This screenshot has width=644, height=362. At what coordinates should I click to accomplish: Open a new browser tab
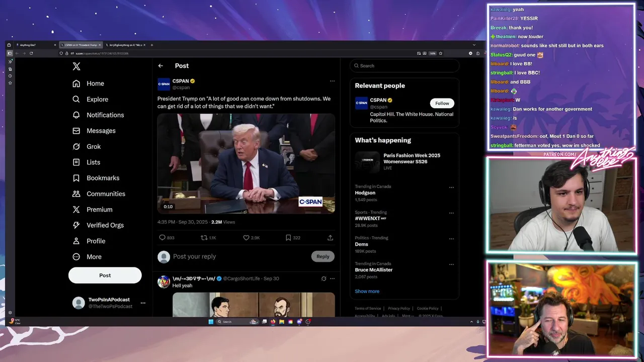coord(152,45)
